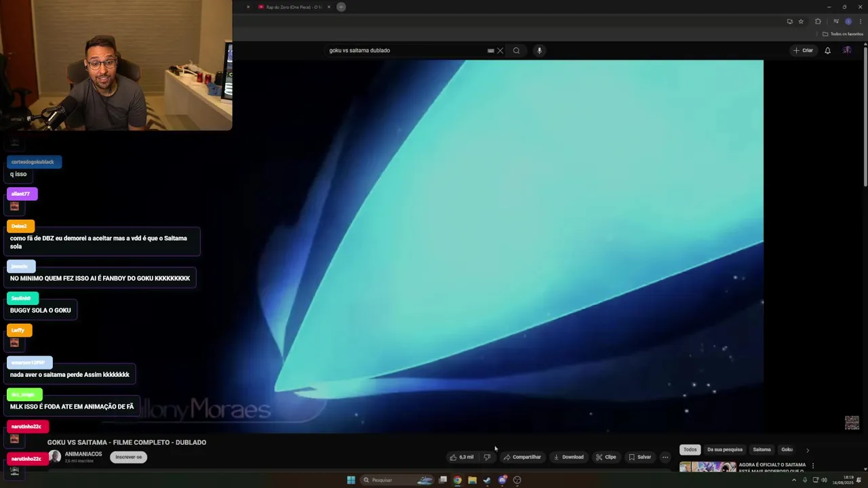Open Steam from the taskbar
This screenshot has width=868, height=488.
487,480
